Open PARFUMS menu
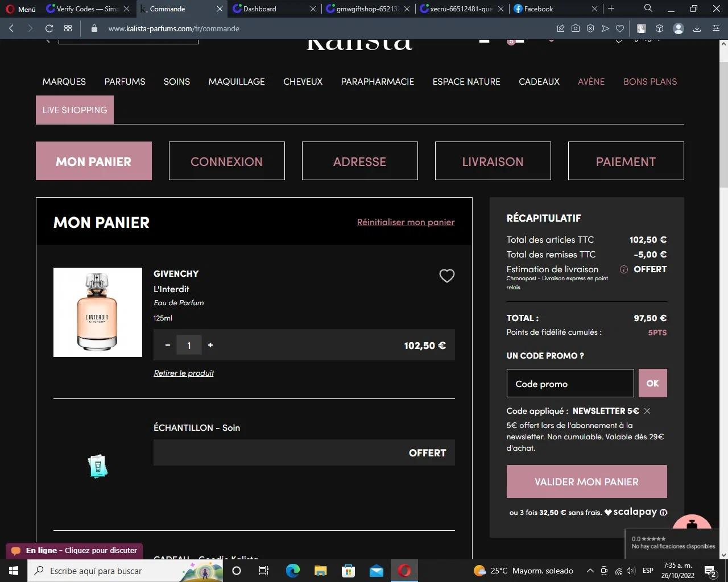This screenshot has height=582, width=728. (x=125, y=81)
